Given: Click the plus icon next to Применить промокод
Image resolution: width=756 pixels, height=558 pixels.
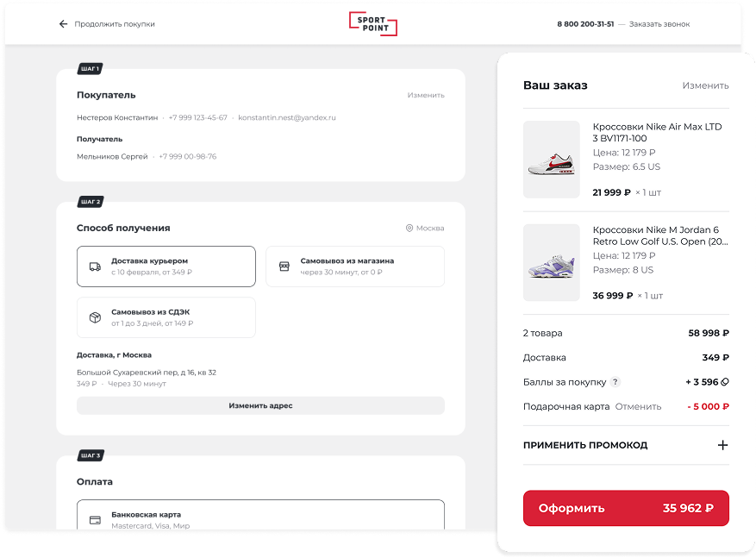Looking at the screenshot, I should coord(722,445).
